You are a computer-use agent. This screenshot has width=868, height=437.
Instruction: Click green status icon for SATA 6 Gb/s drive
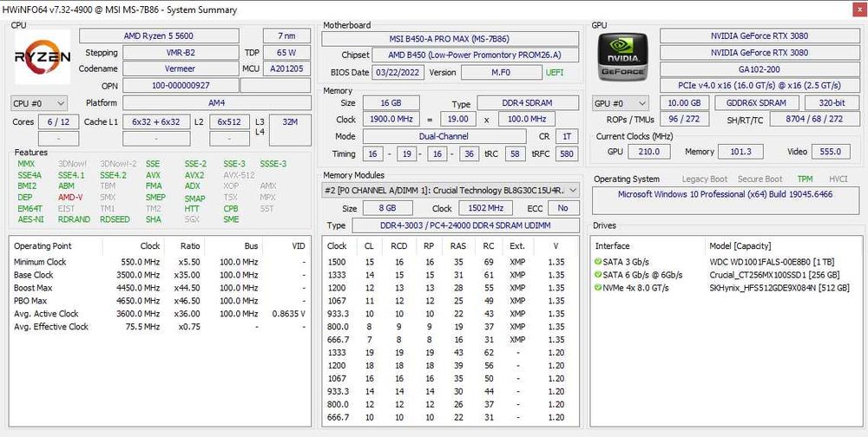[598, 275]
